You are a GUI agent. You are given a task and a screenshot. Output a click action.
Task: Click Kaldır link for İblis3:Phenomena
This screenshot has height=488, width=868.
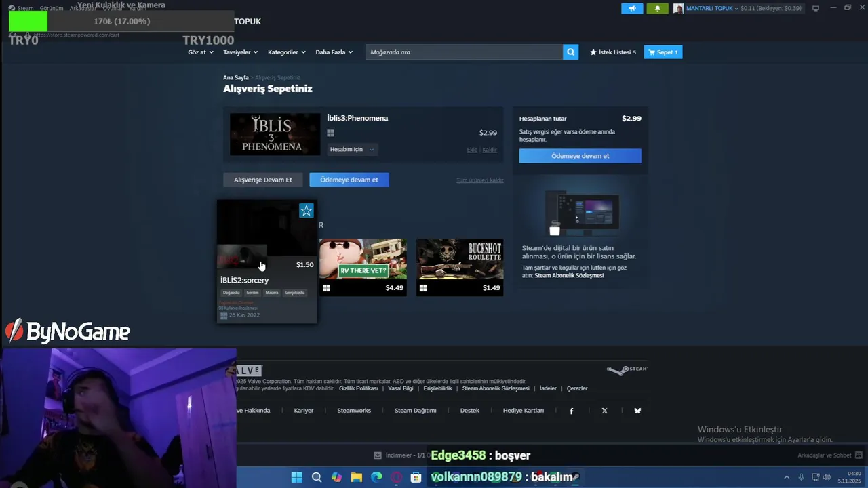tap(489, 150)
